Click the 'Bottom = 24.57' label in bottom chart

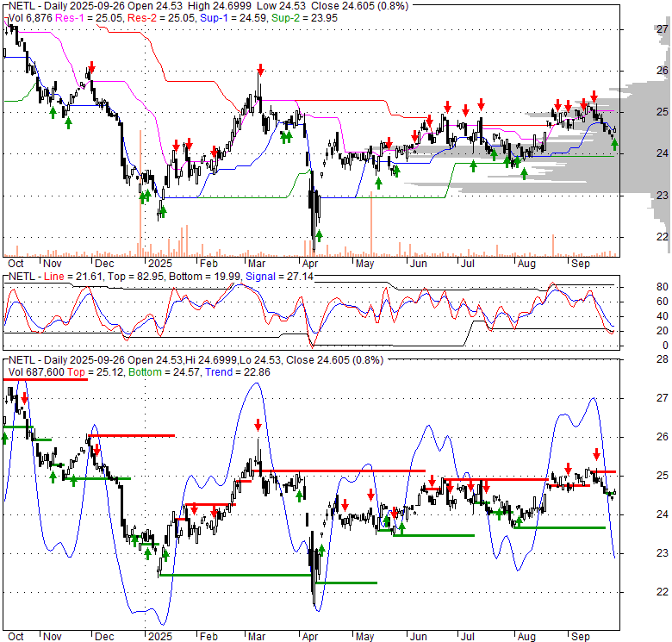point(165,372)
